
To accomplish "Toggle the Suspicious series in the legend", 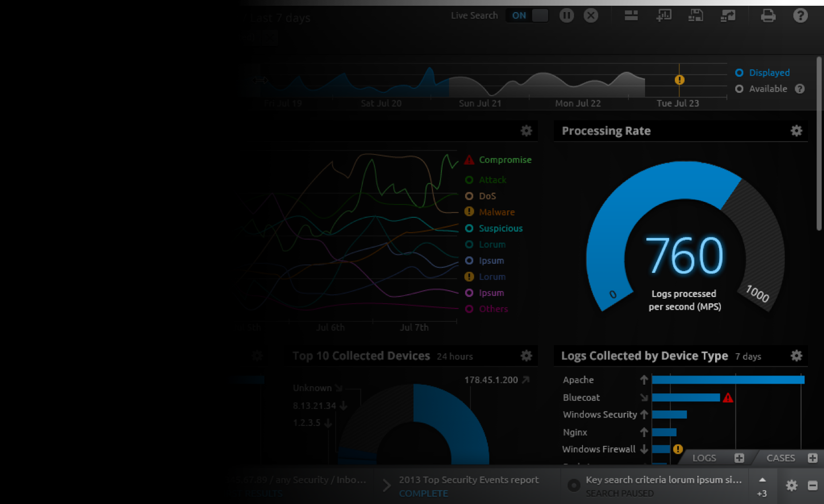I will (x=494, y=228).
